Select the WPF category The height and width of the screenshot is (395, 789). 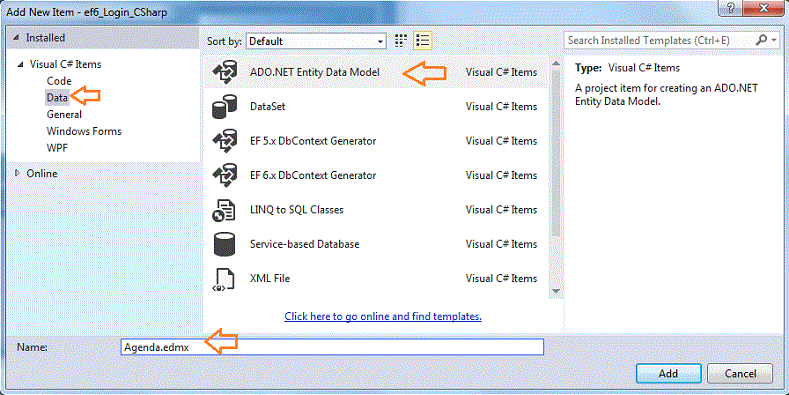point(57,148)
